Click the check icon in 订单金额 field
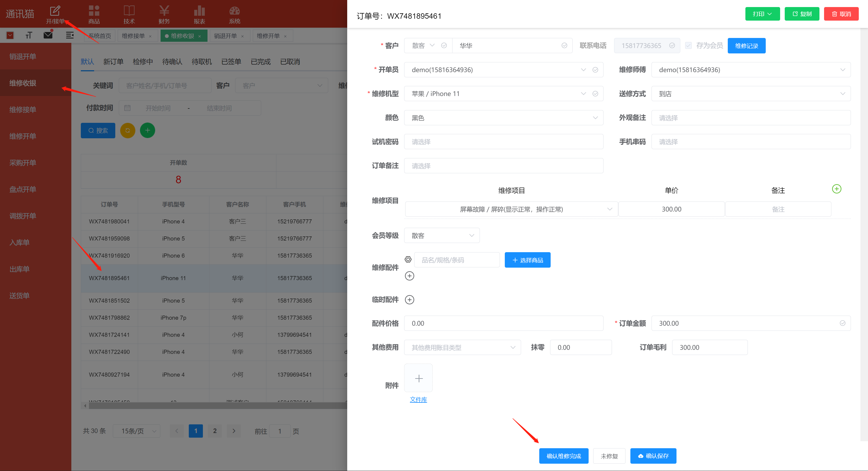868x471 pixels. [x=843, y=323]
